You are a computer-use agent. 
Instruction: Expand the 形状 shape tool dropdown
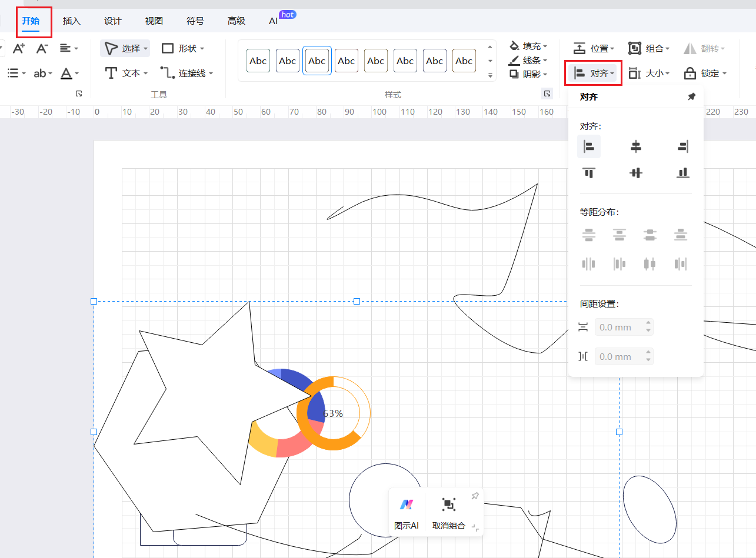(x=183, y=48)
